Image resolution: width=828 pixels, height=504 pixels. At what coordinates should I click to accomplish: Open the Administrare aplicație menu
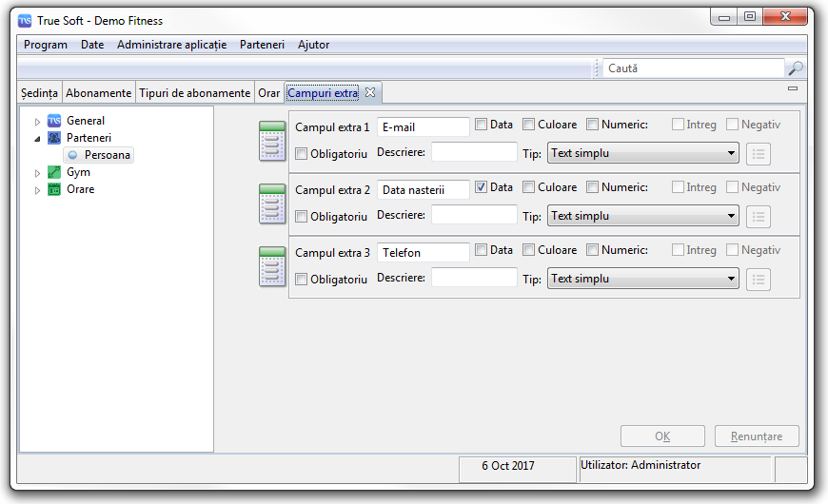pos(171,45)
